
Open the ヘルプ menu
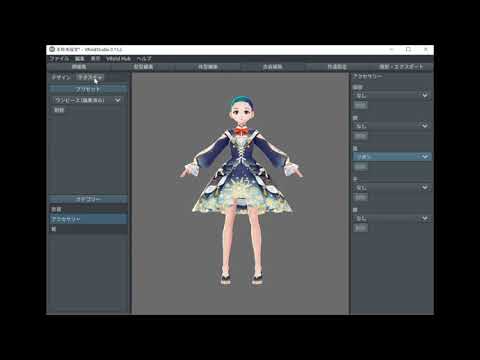(x=144, y=59)
